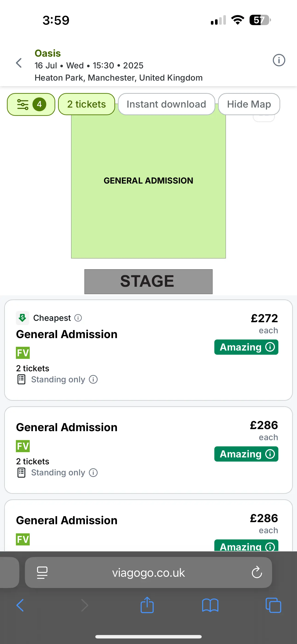Toggle Hide Map view

[249, 104]
